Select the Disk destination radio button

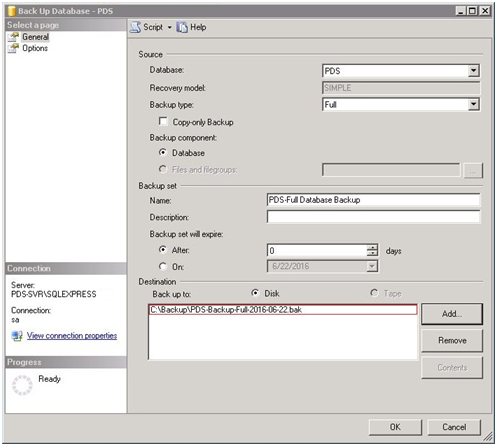[255, 293]
